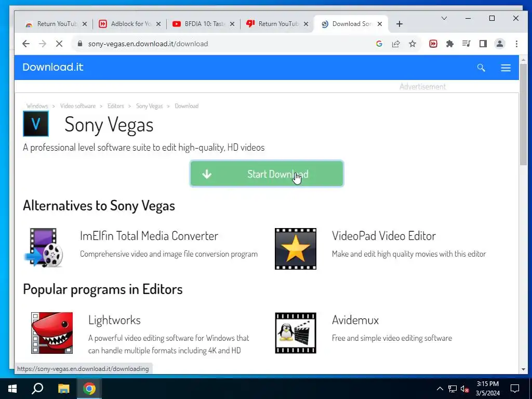Click the Download.it logo
Image resolution: width=532 pixels, height=399 pixels.
pos(53,67)
